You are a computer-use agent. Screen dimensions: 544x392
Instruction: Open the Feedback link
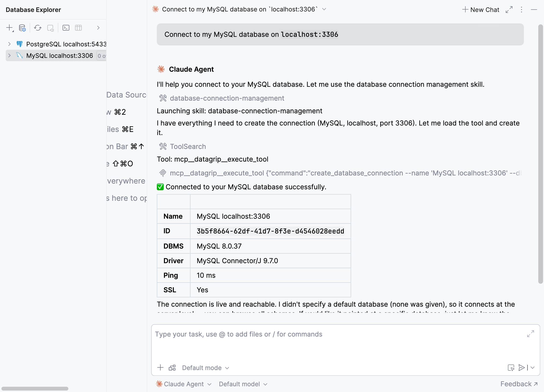pos(519,384)
